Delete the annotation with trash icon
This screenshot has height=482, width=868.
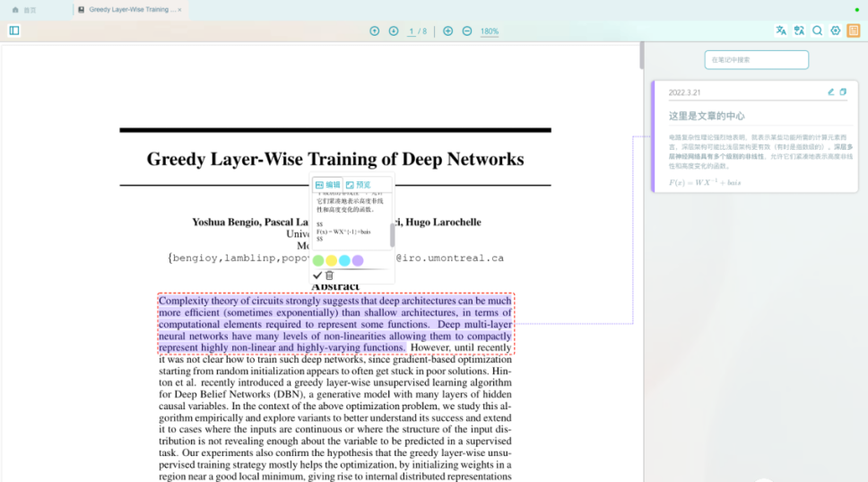tap(329, 275)
